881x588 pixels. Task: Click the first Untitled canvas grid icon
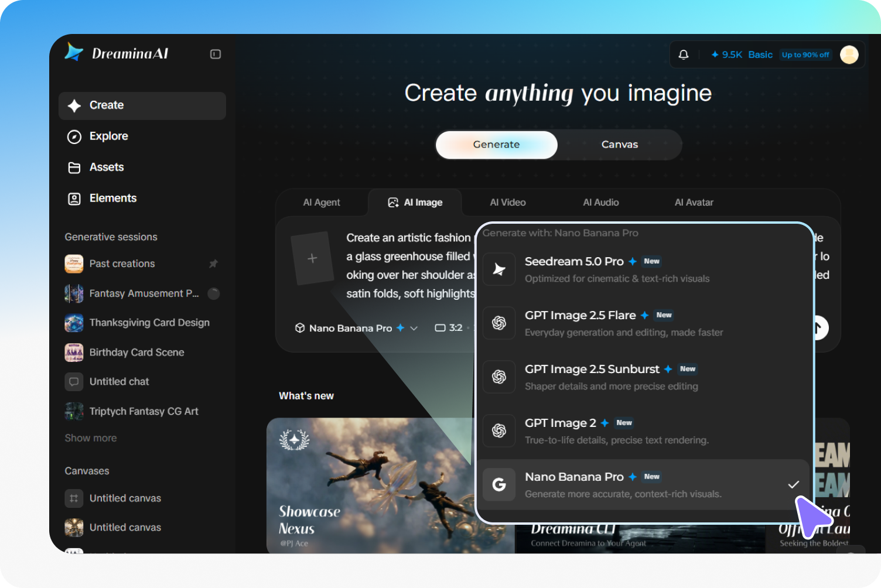pyautogui.click(x=74, y=498)
